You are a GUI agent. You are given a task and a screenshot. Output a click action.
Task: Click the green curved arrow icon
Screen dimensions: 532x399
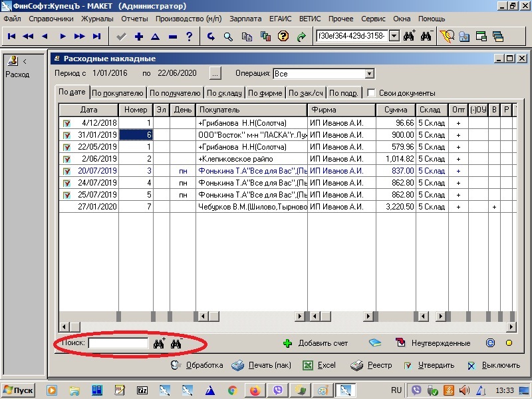click(301, 37)
